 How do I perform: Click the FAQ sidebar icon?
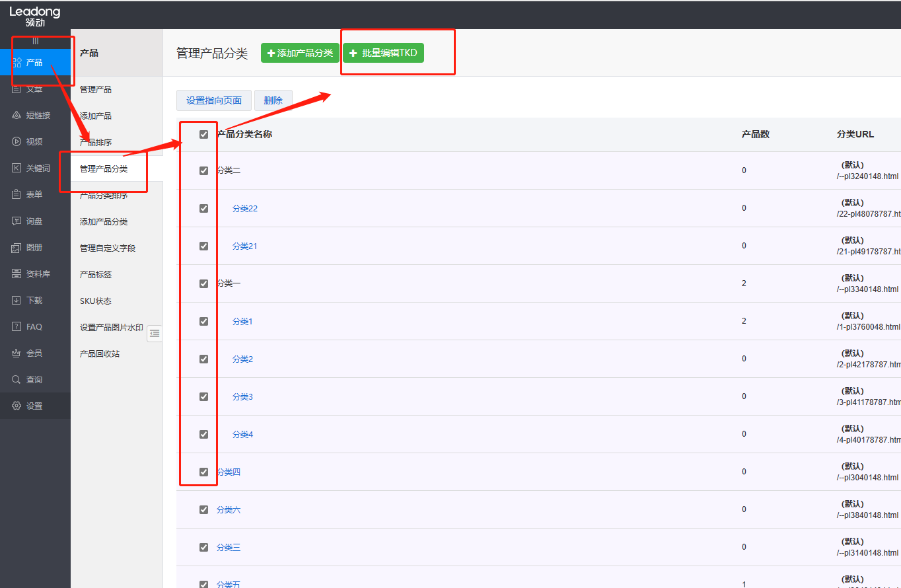point(17,327)
